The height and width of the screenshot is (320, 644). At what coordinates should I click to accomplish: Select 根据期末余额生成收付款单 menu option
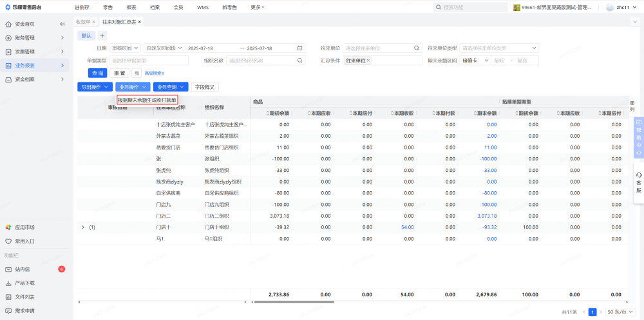147,100
